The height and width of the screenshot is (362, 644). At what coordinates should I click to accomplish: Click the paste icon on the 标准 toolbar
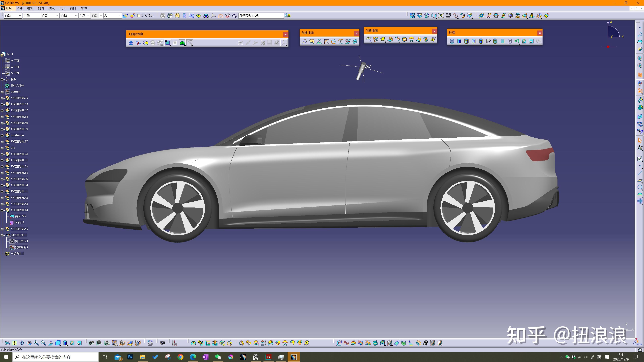(x=502, y=41)
